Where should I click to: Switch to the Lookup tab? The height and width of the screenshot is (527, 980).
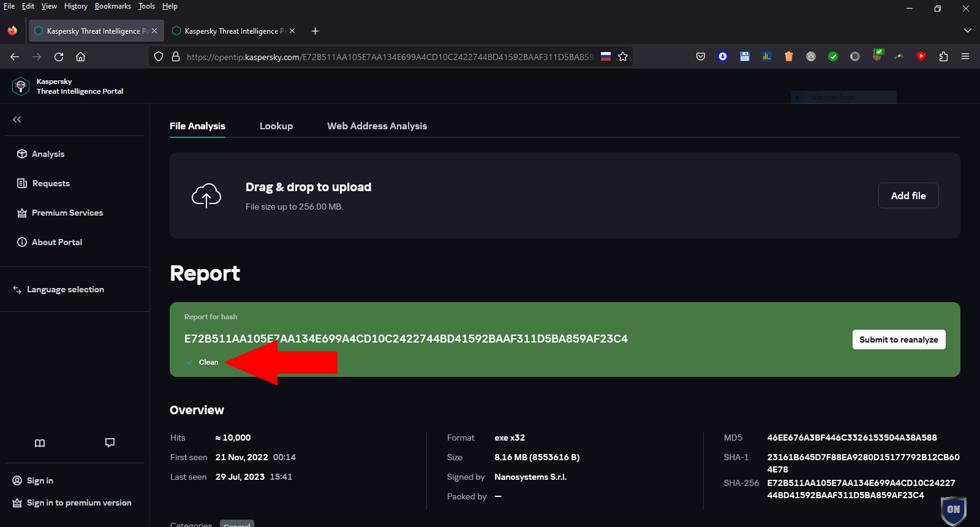(x=276, y=126)
